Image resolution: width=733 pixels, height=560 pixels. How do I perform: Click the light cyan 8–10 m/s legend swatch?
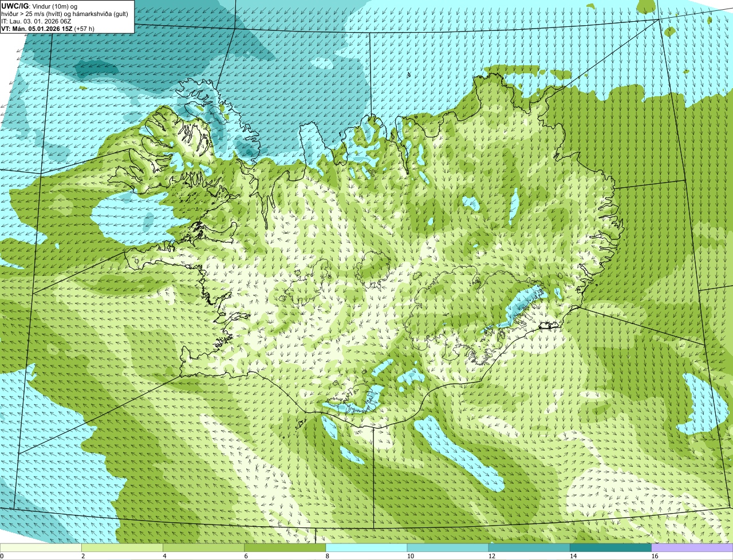click(366, 547)
